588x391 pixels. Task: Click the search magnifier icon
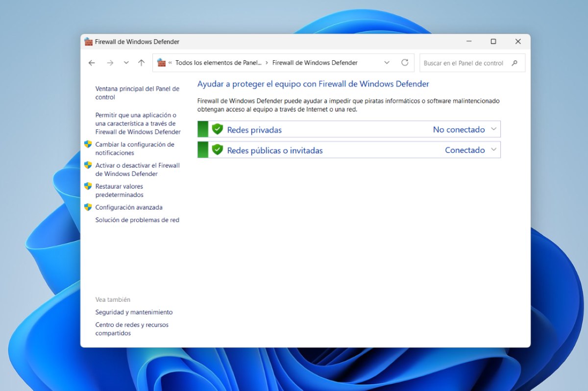(514, 63)
